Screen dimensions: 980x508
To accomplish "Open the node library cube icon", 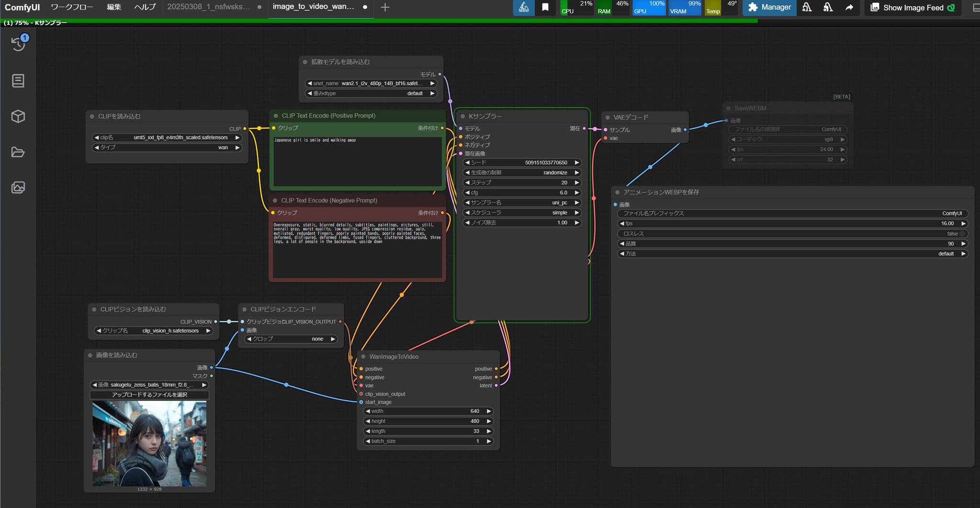I will coord(18,117).
